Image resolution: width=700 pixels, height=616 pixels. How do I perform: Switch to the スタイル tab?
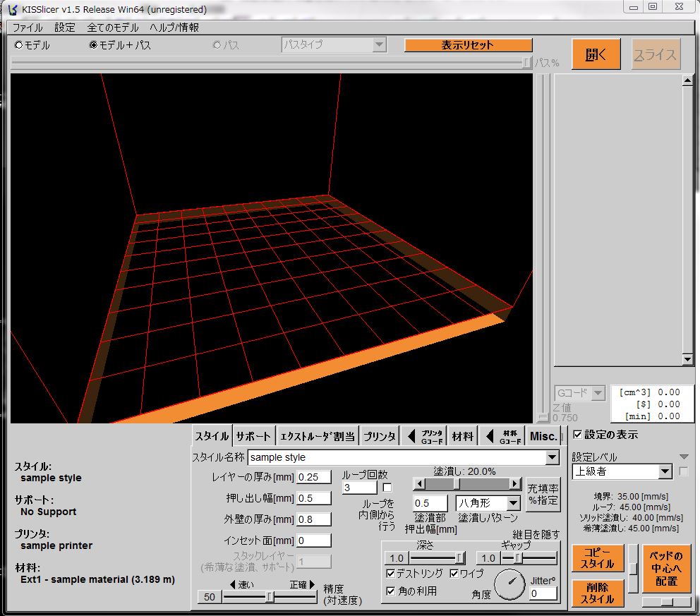(x=212, y=436)
